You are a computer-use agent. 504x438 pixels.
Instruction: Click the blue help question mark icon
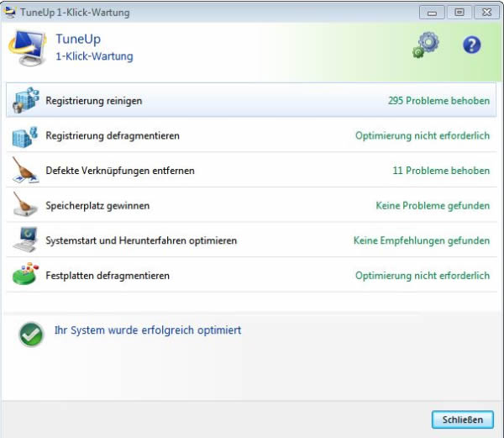click(471, 45)
